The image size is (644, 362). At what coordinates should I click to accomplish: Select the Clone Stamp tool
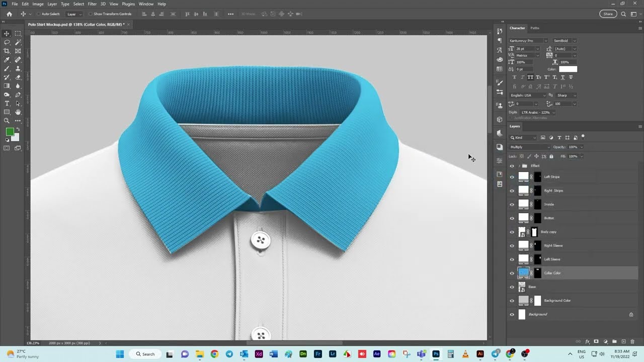[x=18, y=68]
